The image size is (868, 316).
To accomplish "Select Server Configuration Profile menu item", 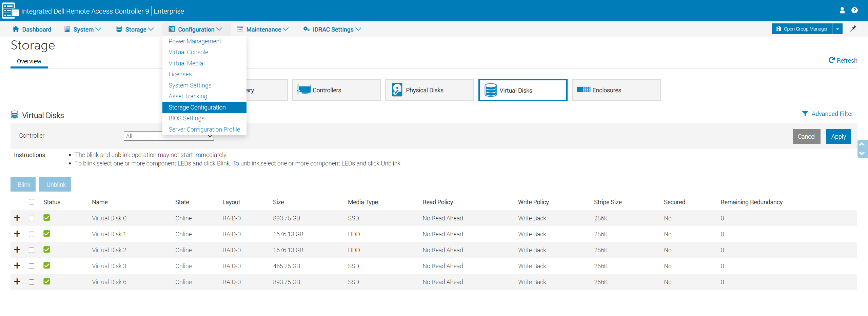I will (x=204, y=129).
